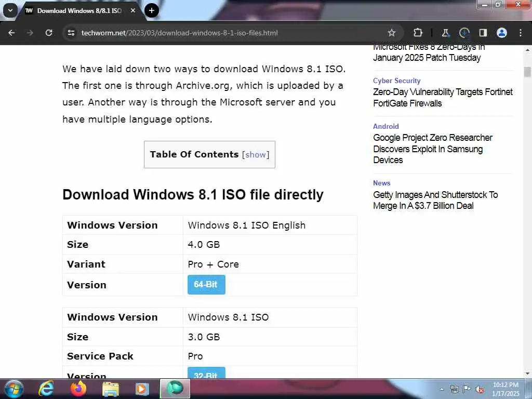Click the page vertical scrollbar thumb
Image resolution: width=532 pixels, height=399 pixels.
[527, 72]
